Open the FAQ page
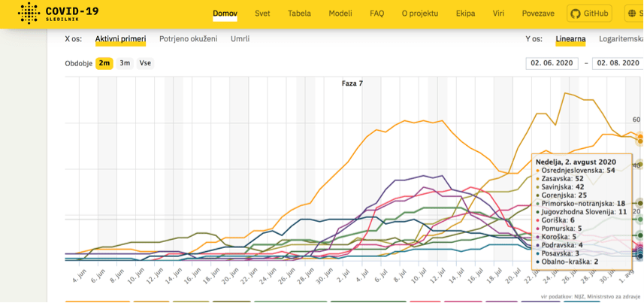Image resolution: width=644 pixels, height=303 pixels. [x=376, y=14]
